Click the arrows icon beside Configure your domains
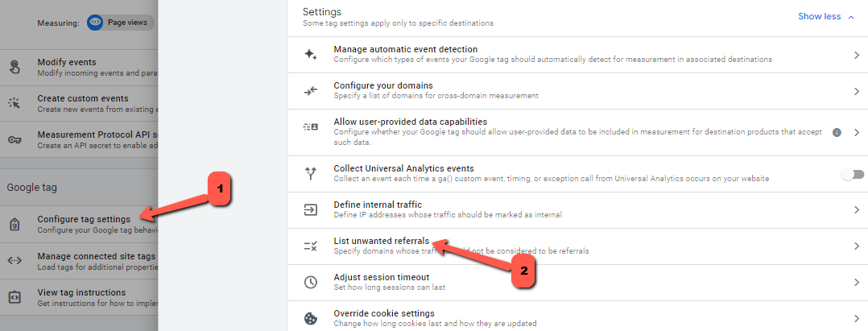 point(311,91)
